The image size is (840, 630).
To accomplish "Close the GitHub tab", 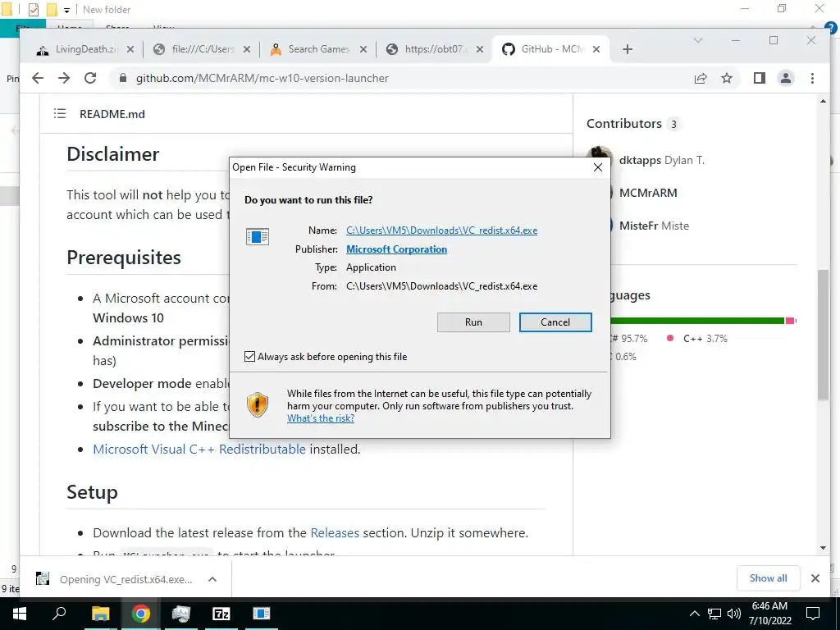I will [596, 49].
